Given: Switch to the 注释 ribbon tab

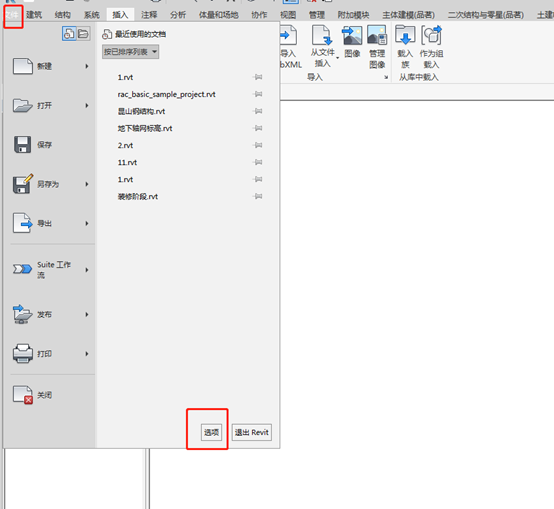Looking at the screenshot, I should pos(149,15).
